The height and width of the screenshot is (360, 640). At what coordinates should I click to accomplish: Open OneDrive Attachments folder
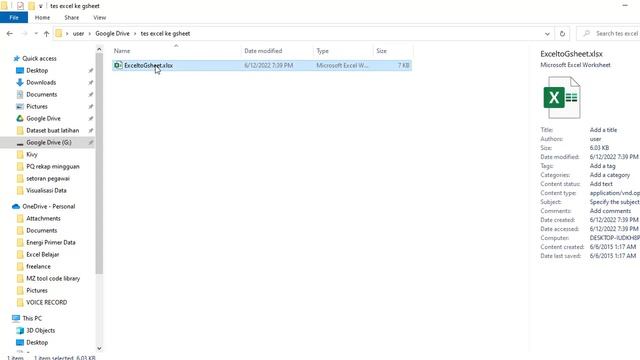click(x=43, y=218)
